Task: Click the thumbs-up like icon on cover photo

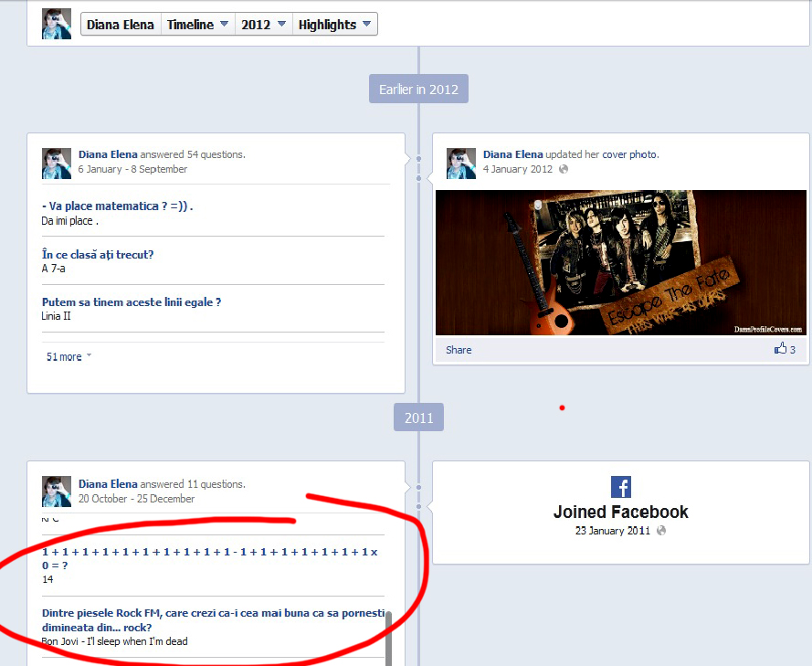Action: 780,349
